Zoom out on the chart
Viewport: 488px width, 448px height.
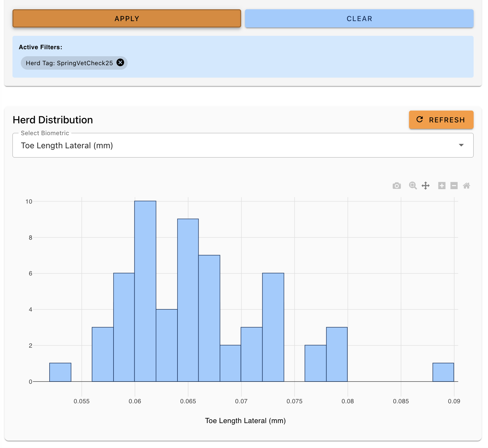tap(454, 186)
